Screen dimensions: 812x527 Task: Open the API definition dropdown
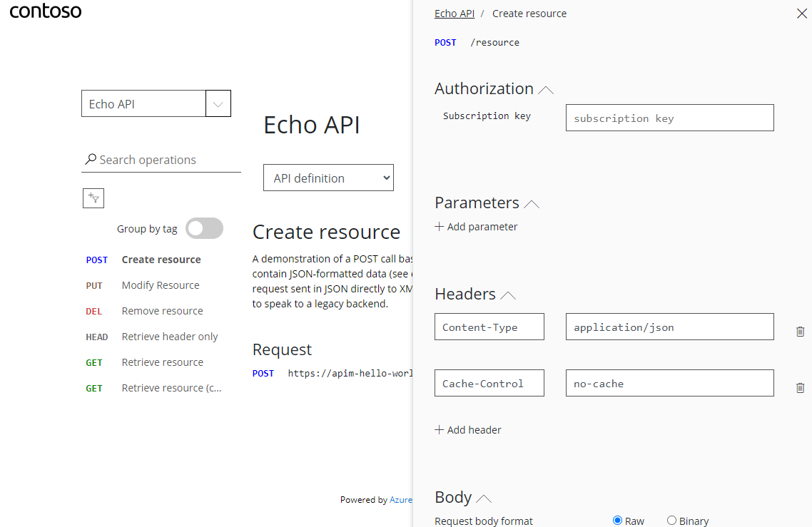[328, 177]
